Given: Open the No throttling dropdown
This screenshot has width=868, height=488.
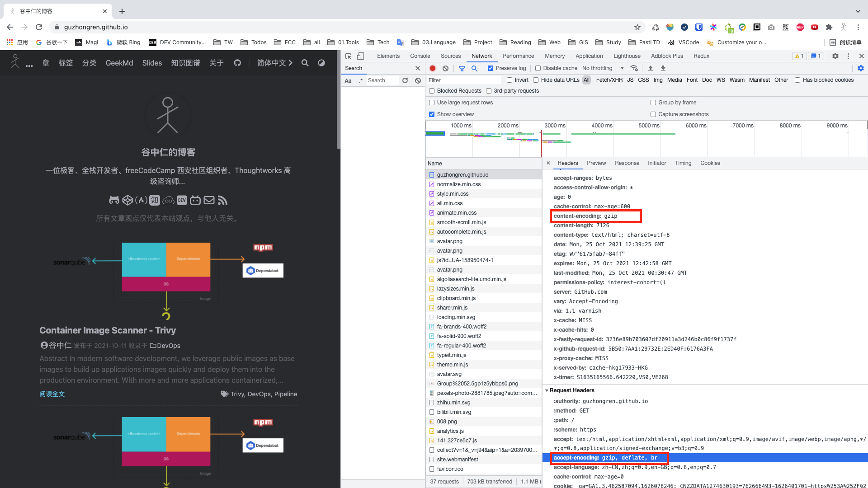Looking at the screenshot, I should pos(603,68).
